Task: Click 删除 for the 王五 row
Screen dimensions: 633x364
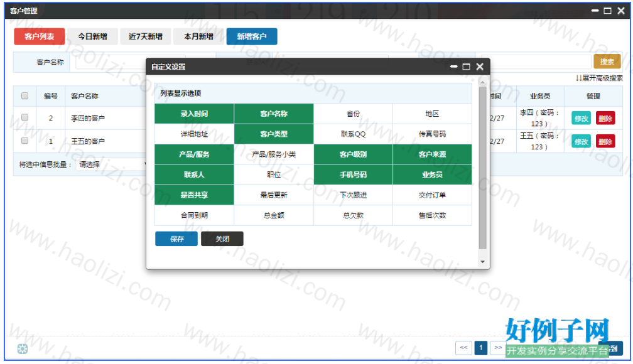Action: pos(605,141)
